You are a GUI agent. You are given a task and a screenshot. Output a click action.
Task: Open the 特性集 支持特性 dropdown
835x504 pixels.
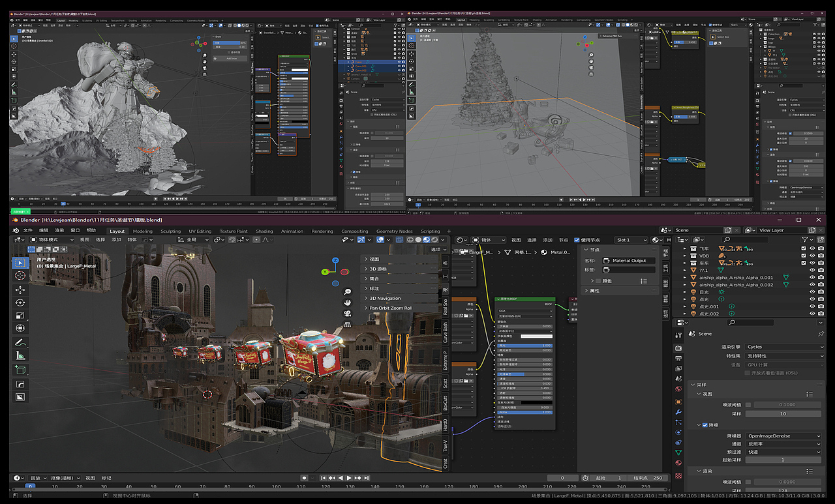tap(785, 356)
